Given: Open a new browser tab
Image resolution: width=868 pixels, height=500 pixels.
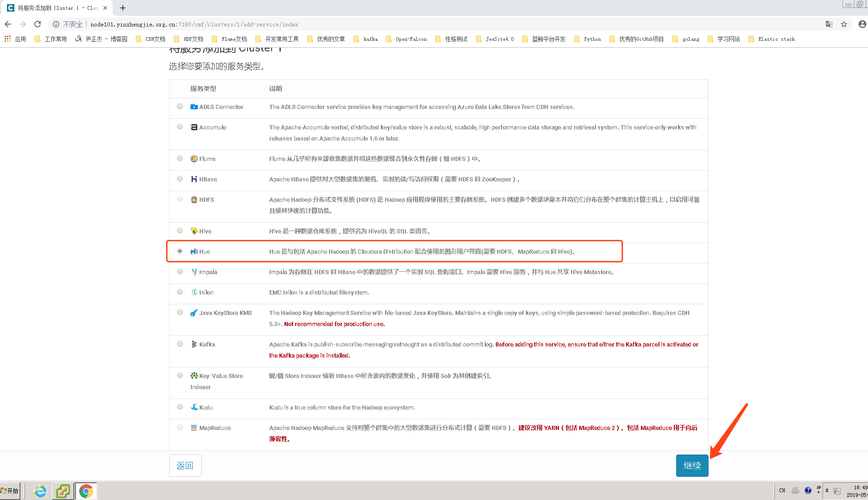Looking at the screenshot, I should point(122,7).
